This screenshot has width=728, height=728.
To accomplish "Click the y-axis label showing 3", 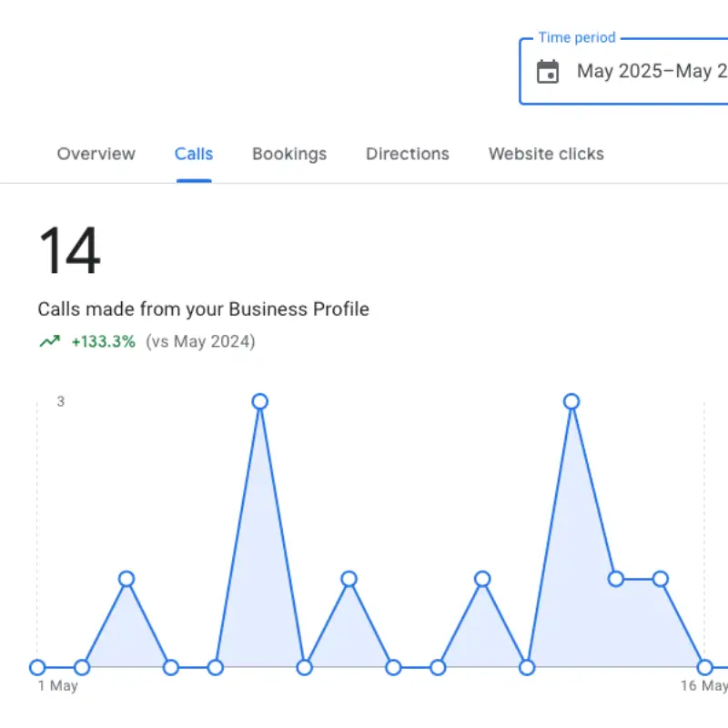I will click(x=61, y=400).
